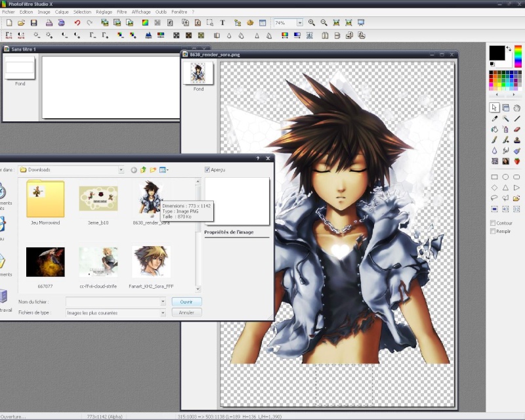This screenshot has width=525, height=420.
Task: Pick the black foreground color swatch
Action: [497, 53]
